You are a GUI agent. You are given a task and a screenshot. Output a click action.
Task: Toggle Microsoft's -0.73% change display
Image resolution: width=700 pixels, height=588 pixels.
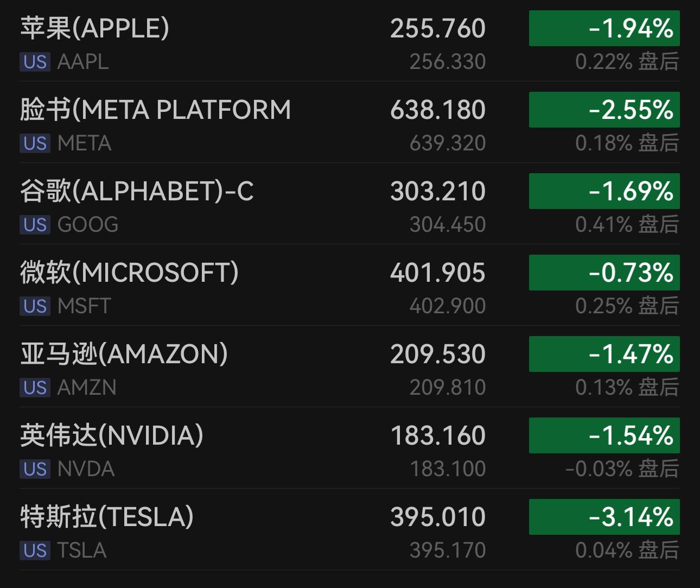(x=604, y=273)
